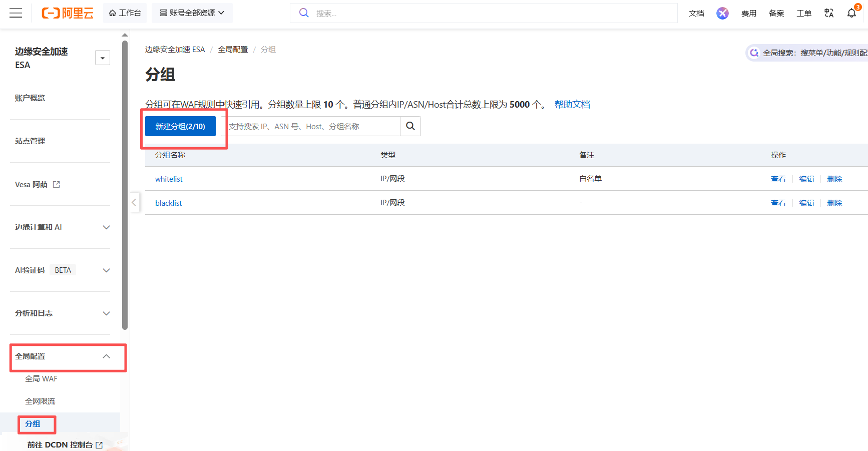Click the 类型 column header
The height and width of the screenshot is (451, 868).
388,155
